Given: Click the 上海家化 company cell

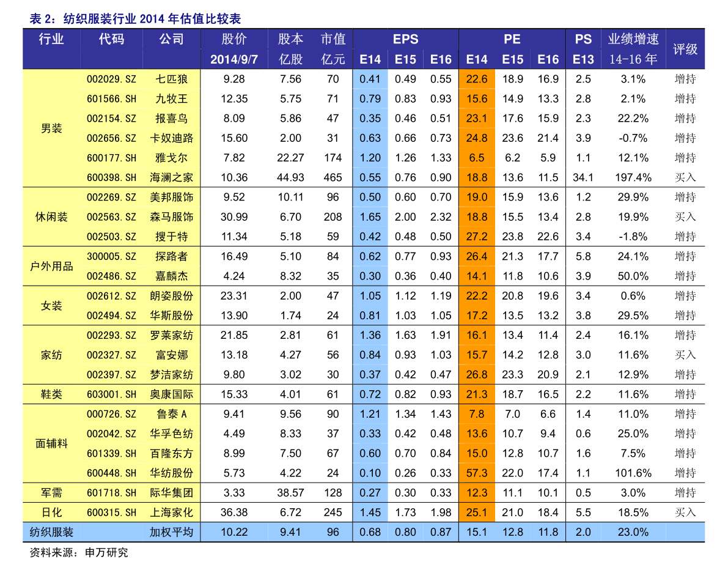Looking at the screenshot, I should [171, 513].
